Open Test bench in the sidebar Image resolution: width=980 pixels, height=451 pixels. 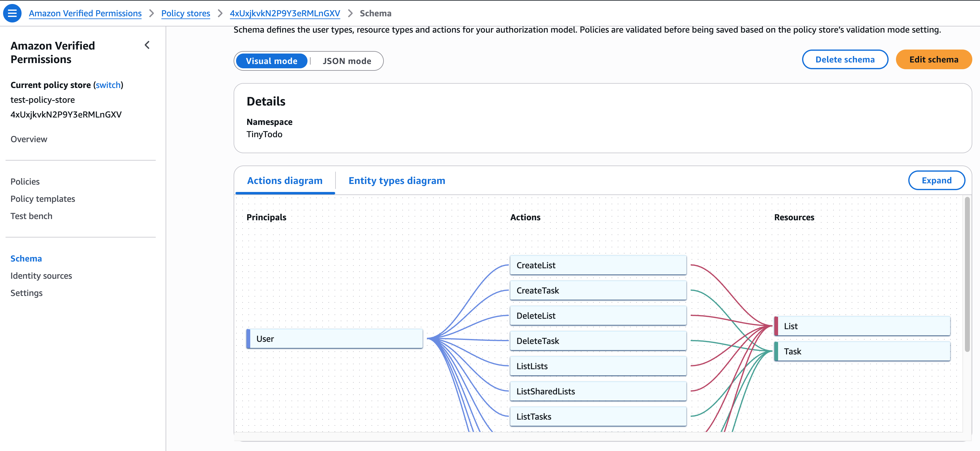click(x=31, y=216)
